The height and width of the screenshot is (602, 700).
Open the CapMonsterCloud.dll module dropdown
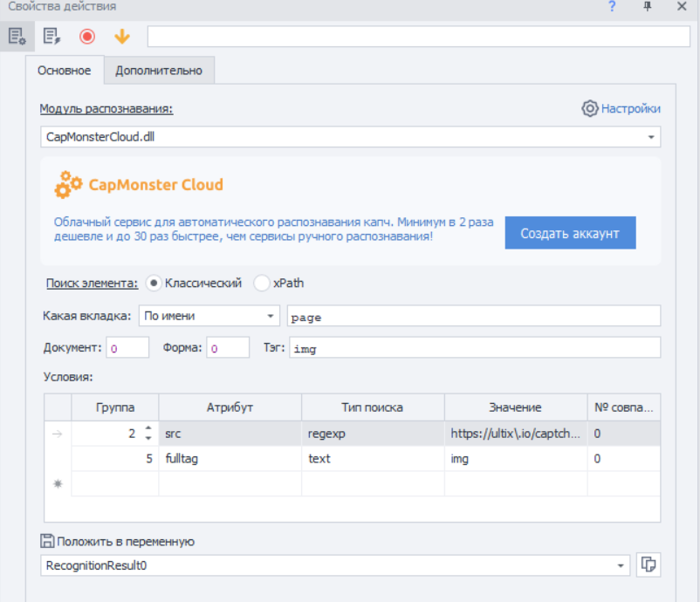pos(351,137)
